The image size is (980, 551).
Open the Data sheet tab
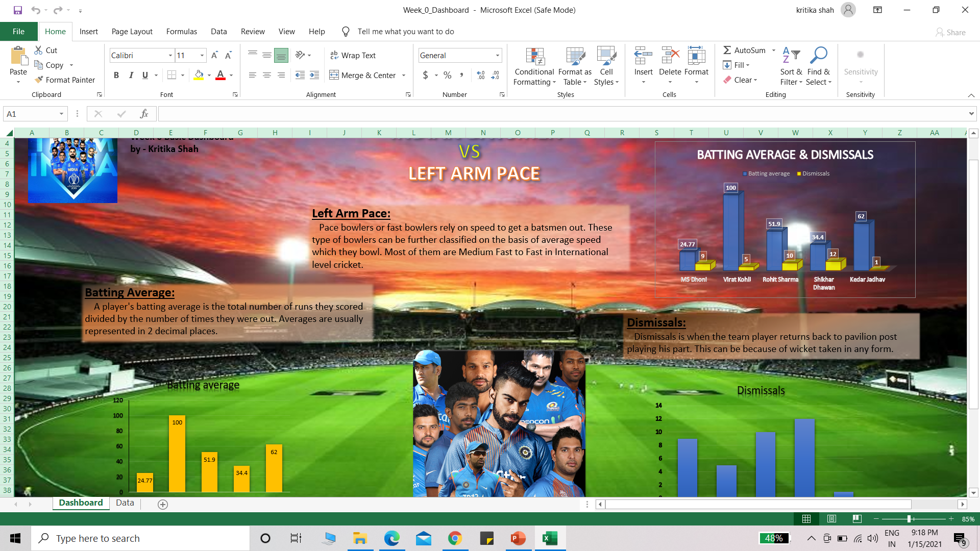pyautogui.click(x=125, y=503)
